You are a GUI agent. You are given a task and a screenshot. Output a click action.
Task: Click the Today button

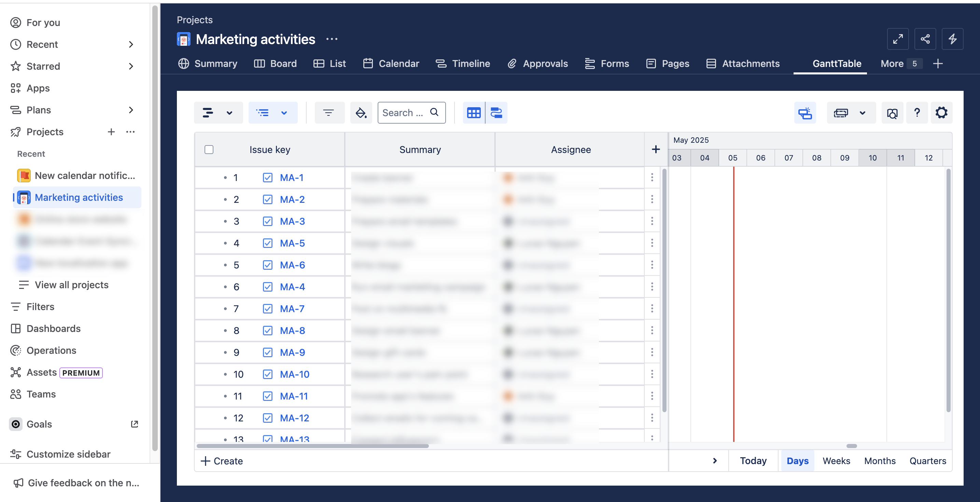(753, 461)
